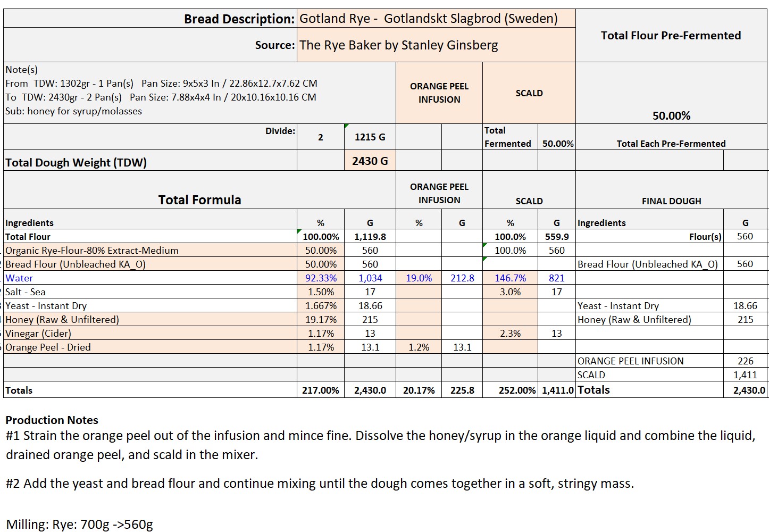Select the Total Dough Weight 2430 G cell
The width and height of the screenshot is (769, 532).
370,161
